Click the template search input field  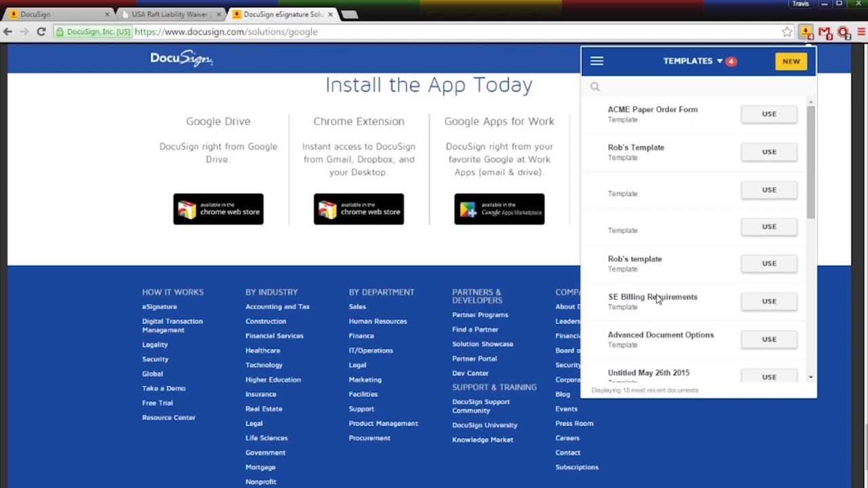[698, 87]
